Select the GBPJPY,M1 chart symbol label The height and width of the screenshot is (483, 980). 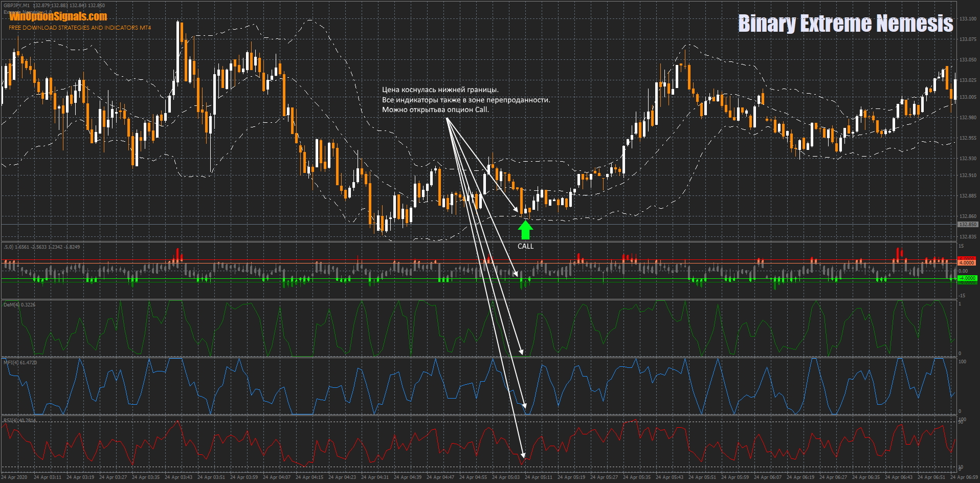(16, 6)
